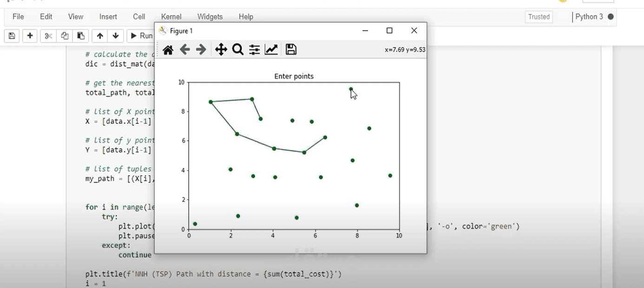
Task: Click the back arrow to previous view
Action: pyautogui.click(x=184, y=49)
